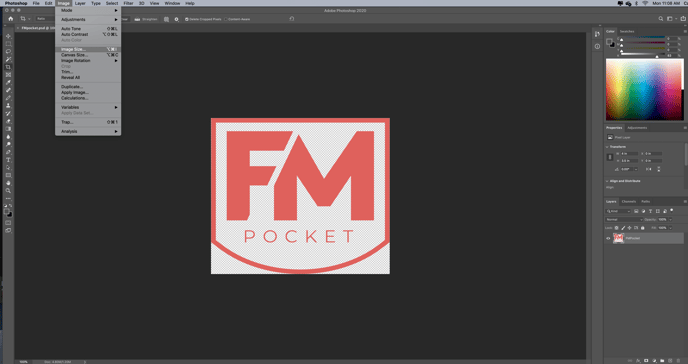Viewport: 688px width, 364px height.
Task: Switch to the Channels tab
Action: coord(629,201)
